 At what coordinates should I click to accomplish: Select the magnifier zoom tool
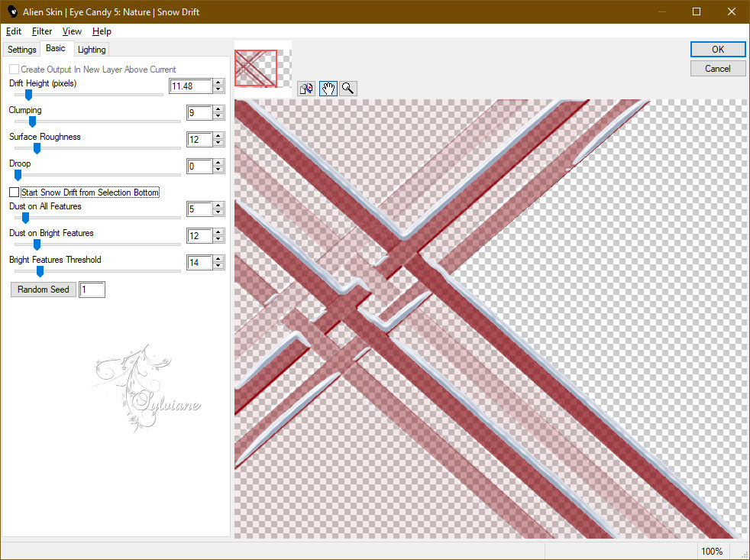pyautogui.click(x=348, y=89)
